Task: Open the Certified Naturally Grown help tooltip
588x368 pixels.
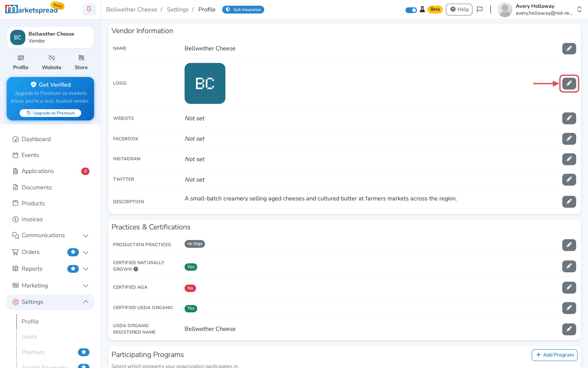Action: tap(136, 269)
